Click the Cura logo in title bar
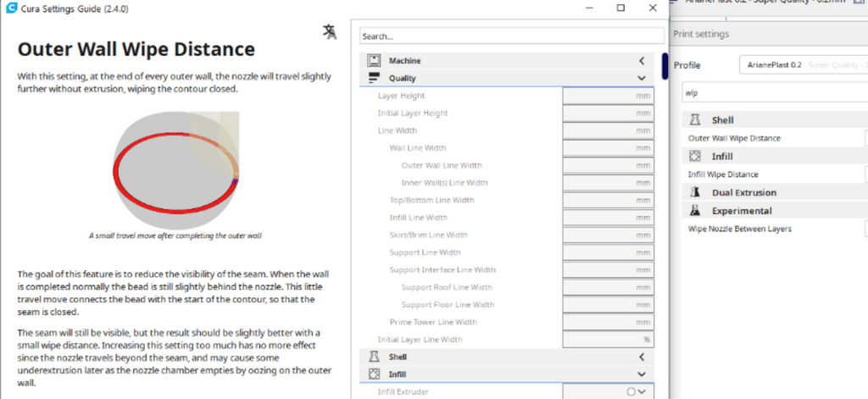 click(x=10, y=8)
